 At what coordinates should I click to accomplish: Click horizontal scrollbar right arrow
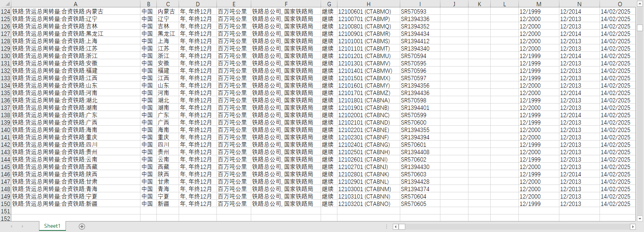click(x=633, y=227)
